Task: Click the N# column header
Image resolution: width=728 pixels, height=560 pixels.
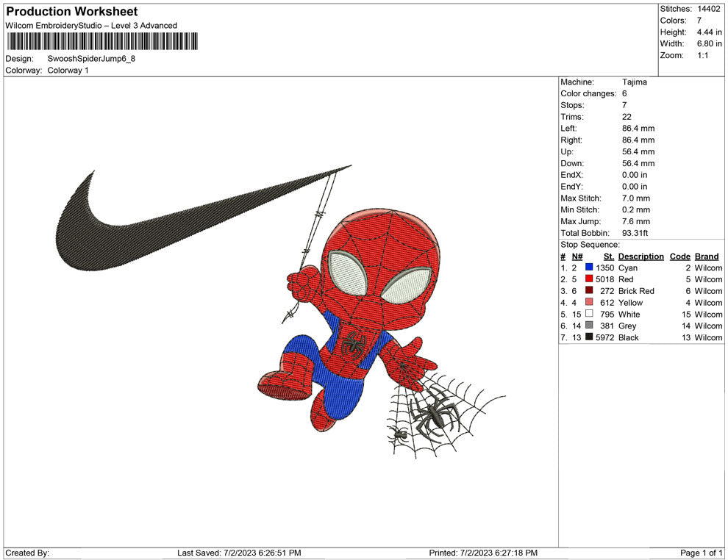Action: click(577, 256)
